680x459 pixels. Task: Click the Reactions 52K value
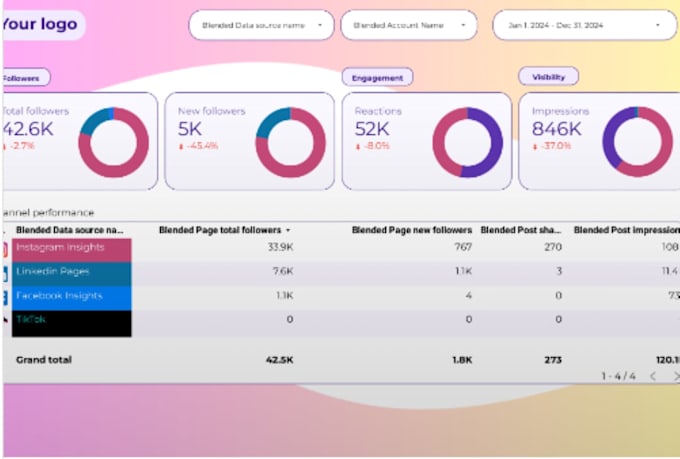pyautogui.click(x=372, y=128)
